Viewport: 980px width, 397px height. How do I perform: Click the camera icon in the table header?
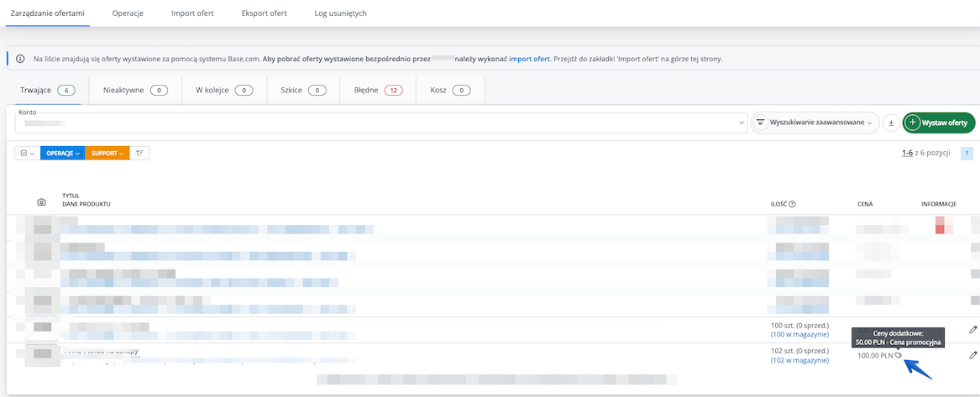[42, 202]
